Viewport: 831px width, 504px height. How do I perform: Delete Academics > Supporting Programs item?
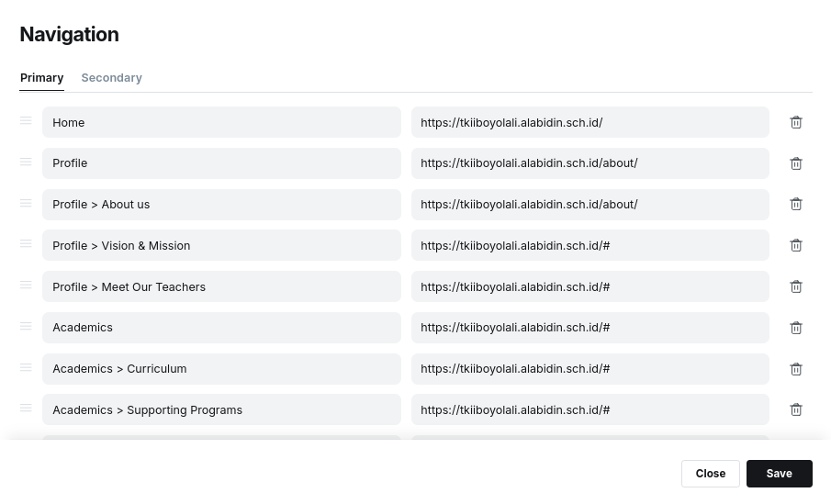(796, 409)
